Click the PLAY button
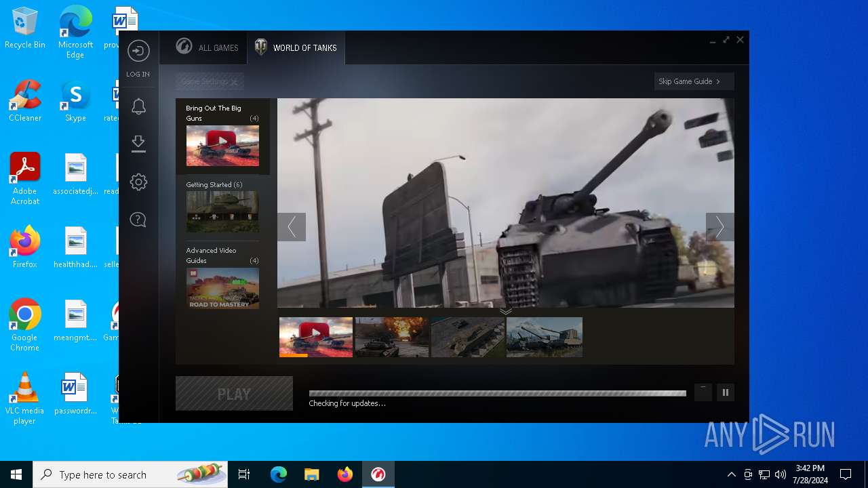 pyautogui.click(x=234, y=394)
